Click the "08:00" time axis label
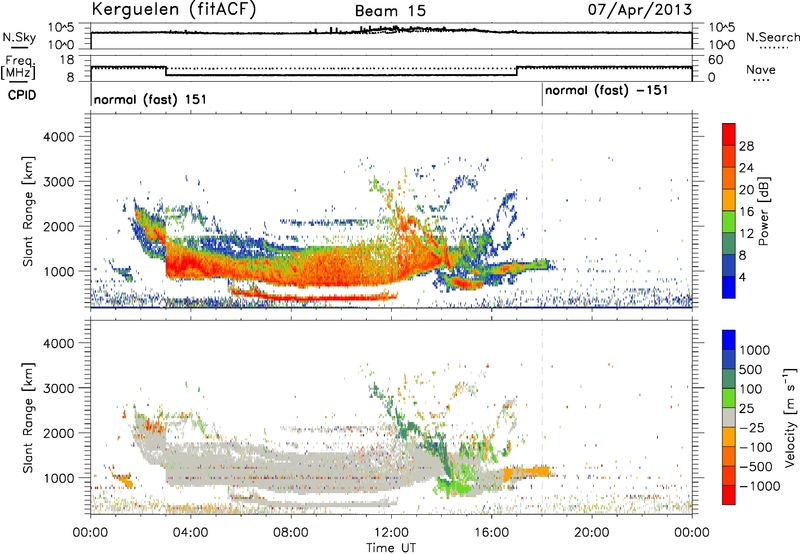Screen dimensions: 800x554 point(291,533)
